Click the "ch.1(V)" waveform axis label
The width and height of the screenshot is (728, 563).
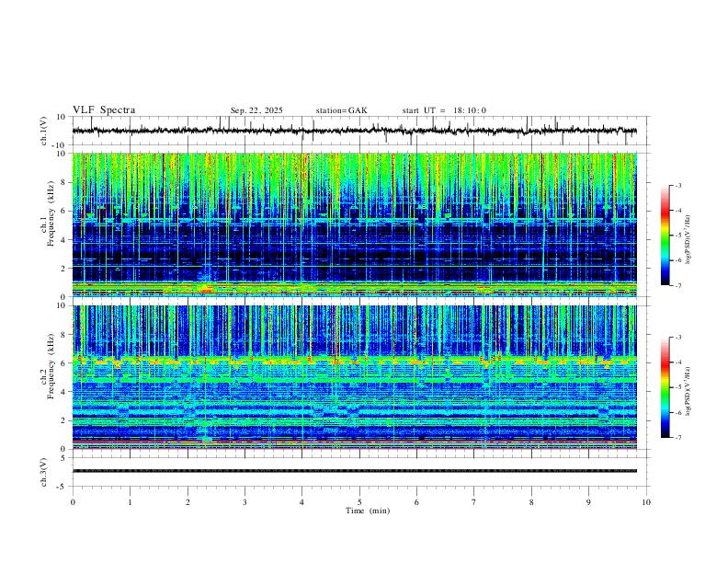click(44, 131)
